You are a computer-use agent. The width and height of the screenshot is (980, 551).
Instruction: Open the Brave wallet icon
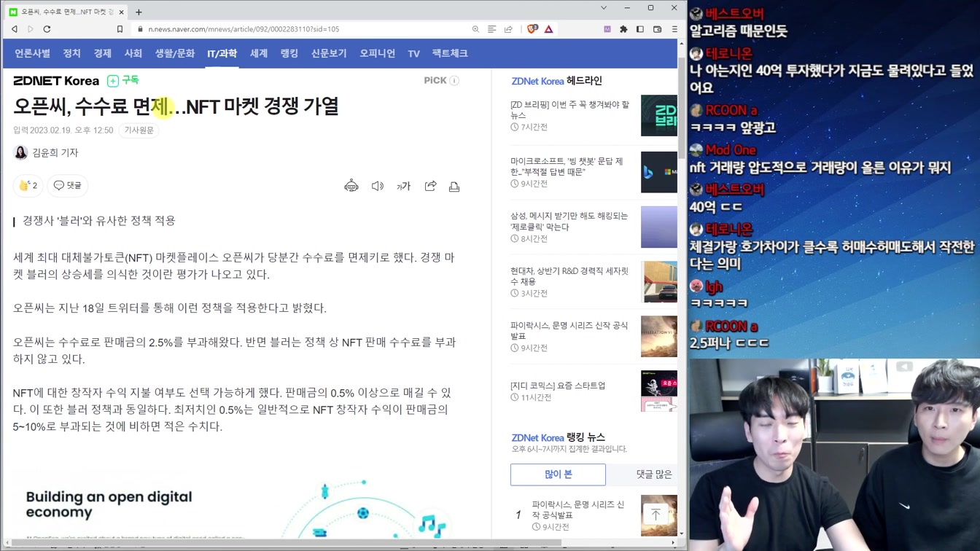pyautogui.click(x=657, y=29)
